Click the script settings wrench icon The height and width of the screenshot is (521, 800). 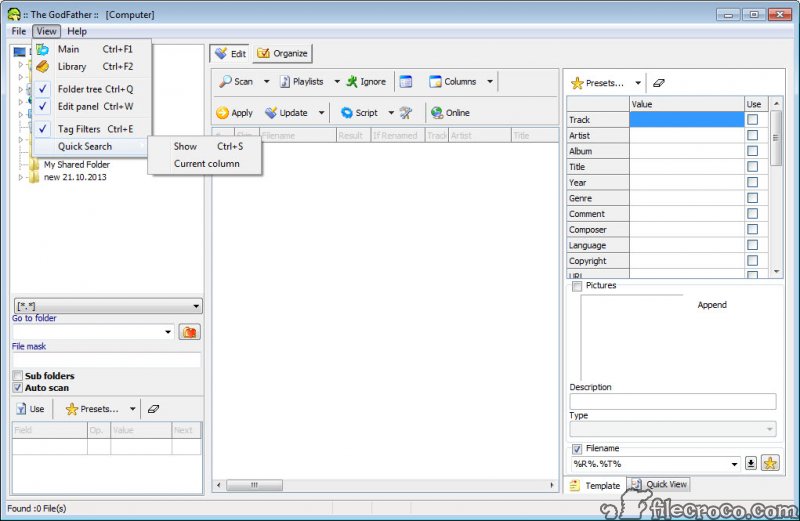tap(406, 113)
